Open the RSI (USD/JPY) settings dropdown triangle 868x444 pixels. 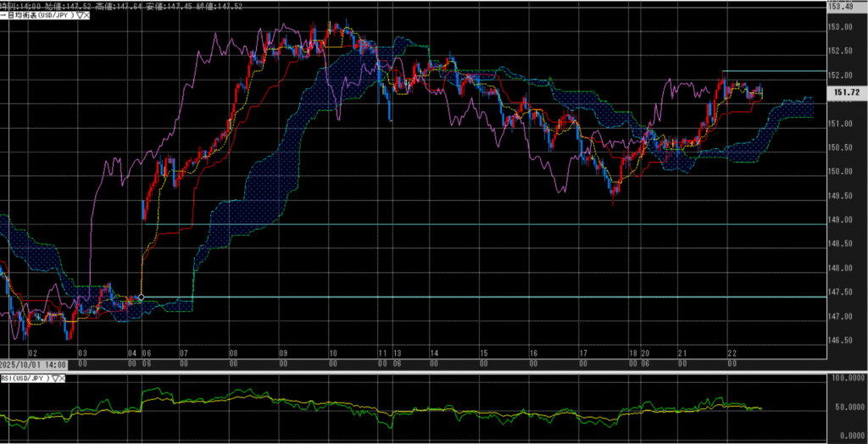click(x=55, y=378)
